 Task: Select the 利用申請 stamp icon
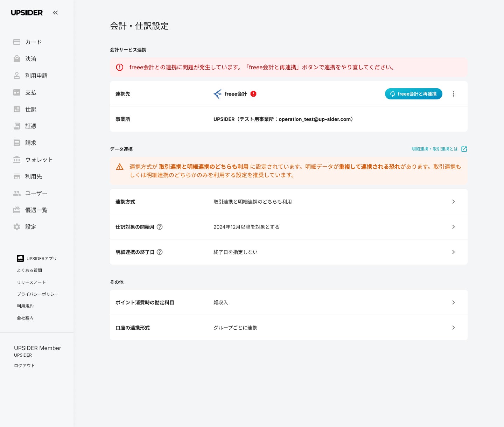click(x=17, y=76)
